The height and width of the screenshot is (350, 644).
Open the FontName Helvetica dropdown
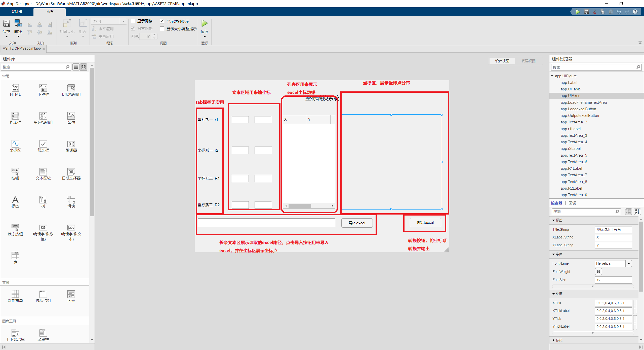629,263
